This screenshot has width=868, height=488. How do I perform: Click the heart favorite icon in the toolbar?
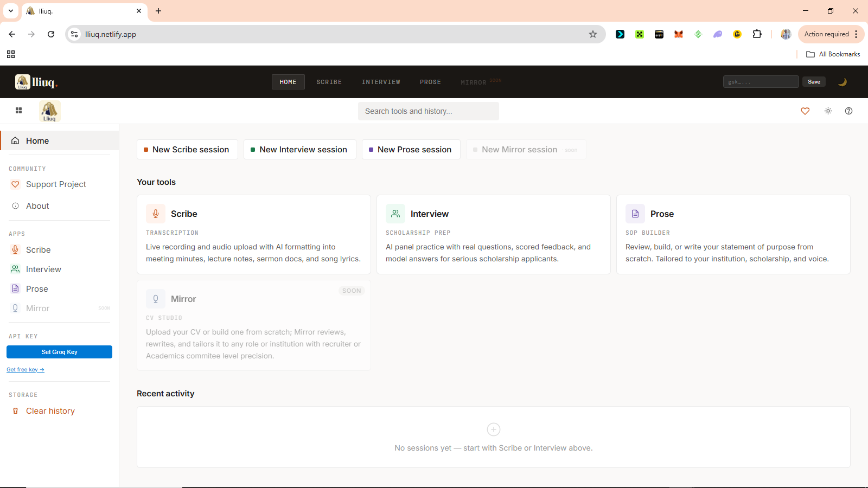(x=805, y=111)
